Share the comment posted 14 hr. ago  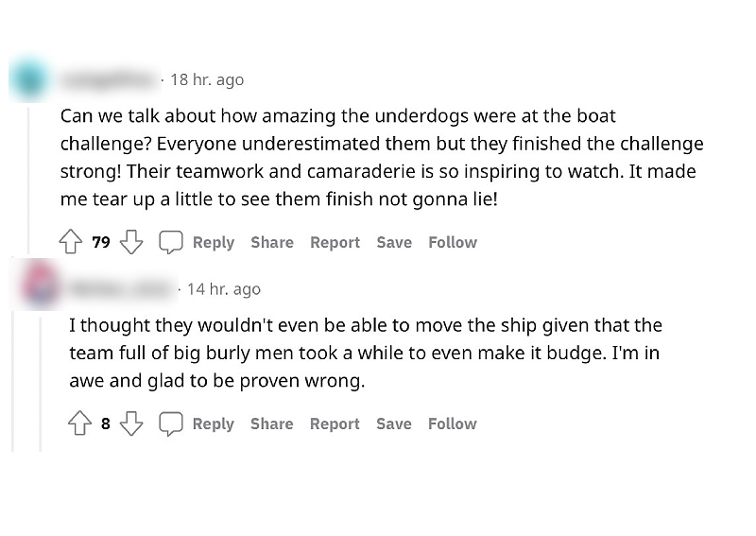click(272, 424)
